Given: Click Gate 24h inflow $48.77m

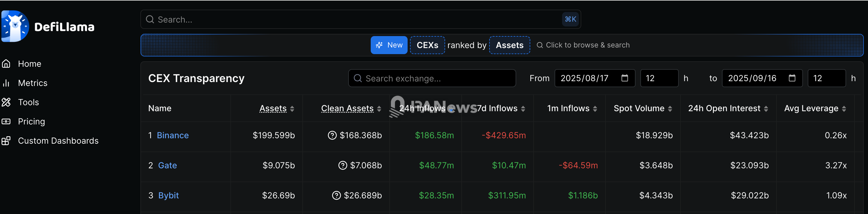Looking at the screenshot, I should [x=436, y=165].
